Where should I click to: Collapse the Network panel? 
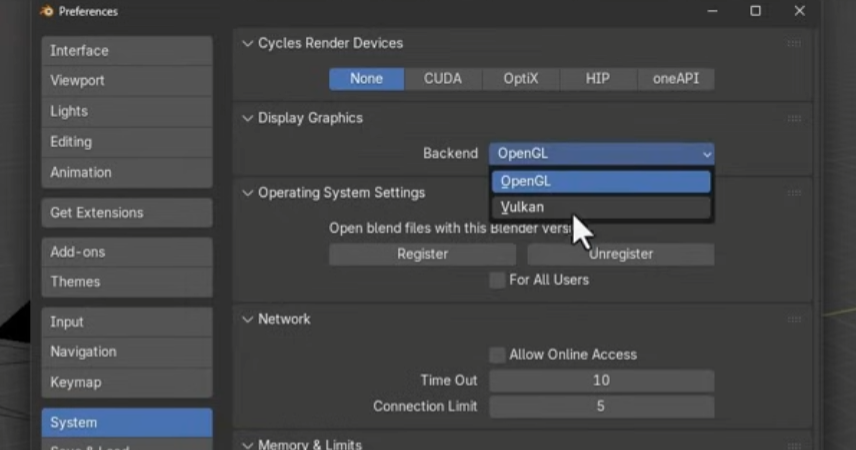[x=248, y=319]
